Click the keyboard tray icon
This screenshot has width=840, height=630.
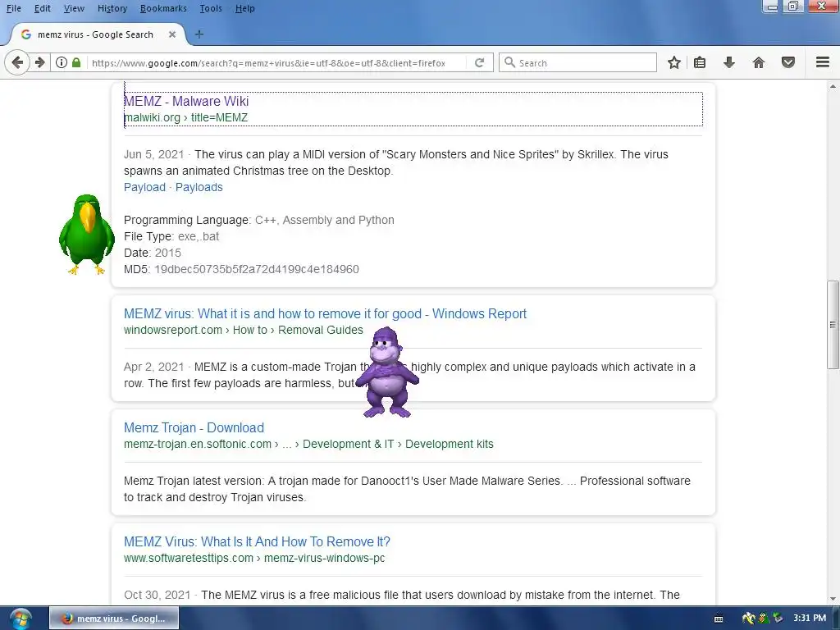point(719,619)
